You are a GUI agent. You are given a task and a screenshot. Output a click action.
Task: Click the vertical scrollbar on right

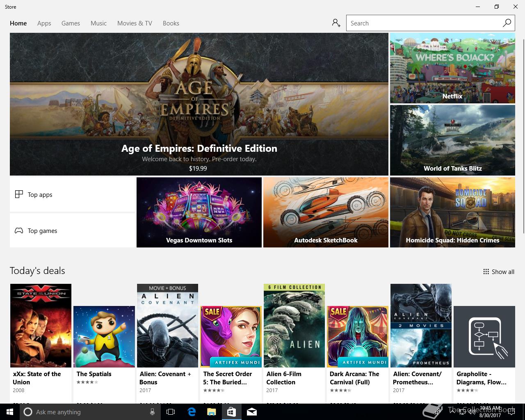point(523,135)
